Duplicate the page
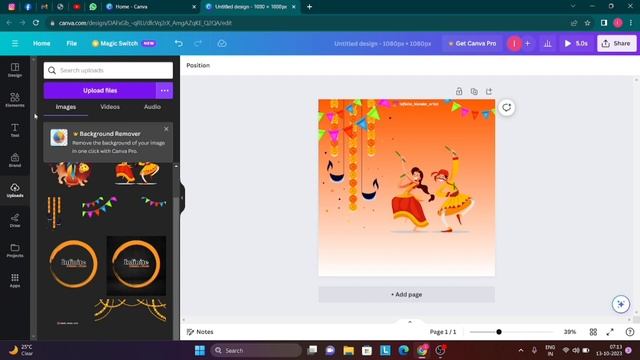This screenshot has width=640, height=360. 474,91
